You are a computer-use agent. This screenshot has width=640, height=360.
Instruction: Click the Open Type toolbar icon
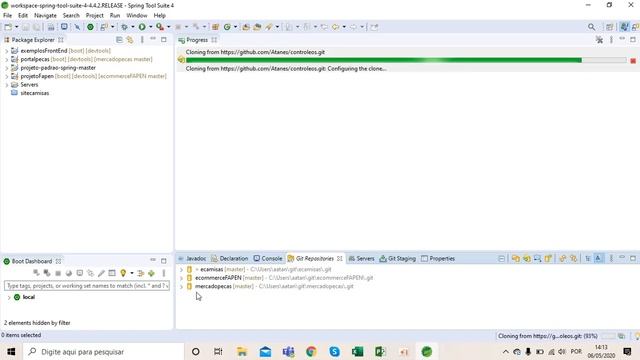(246, 27)
